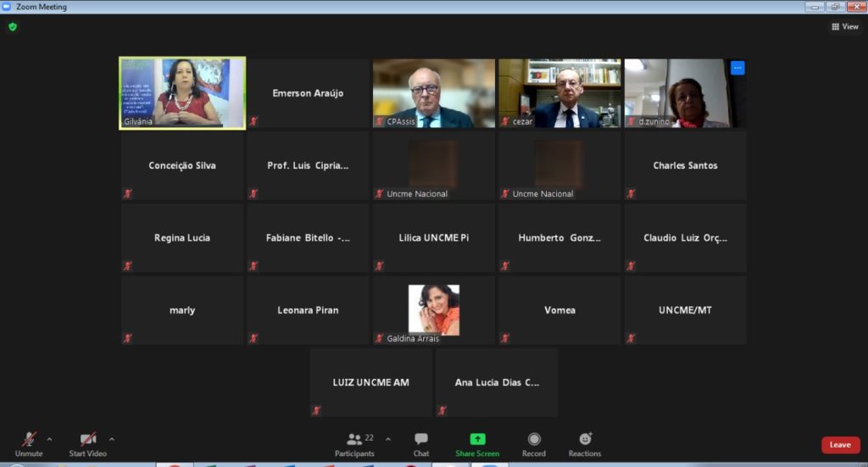Turn on camera with Start Video
Screen dimensions: 868x467
coord(88,444)
